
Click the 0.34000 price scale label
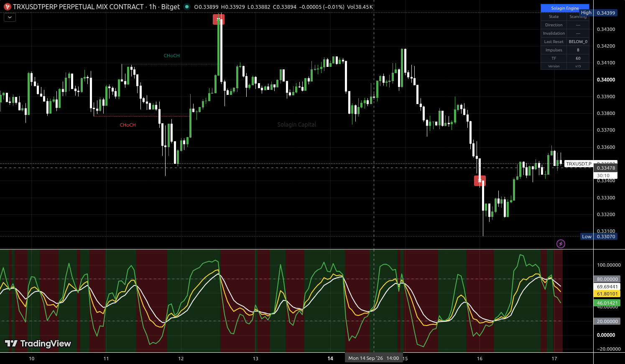point(606,79)
